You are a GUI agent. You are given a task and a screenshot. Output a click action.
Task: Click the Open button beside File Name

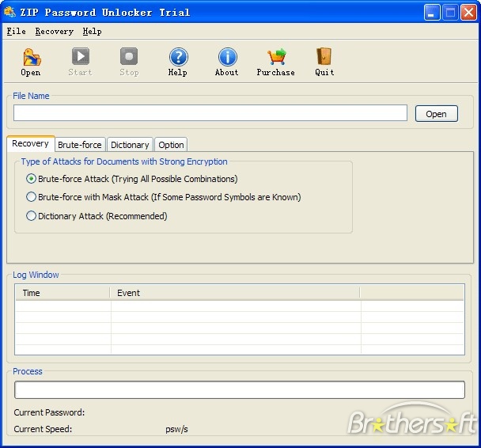pos(436,114)
